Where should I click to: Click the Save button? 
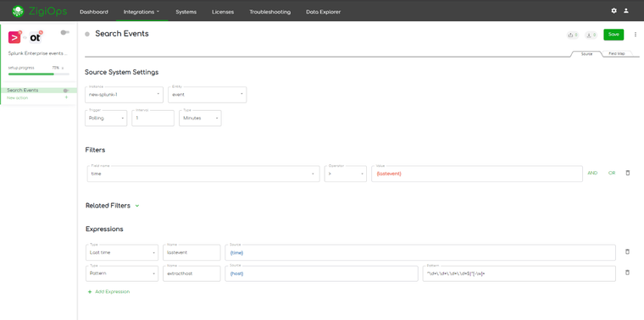(613, 35)
